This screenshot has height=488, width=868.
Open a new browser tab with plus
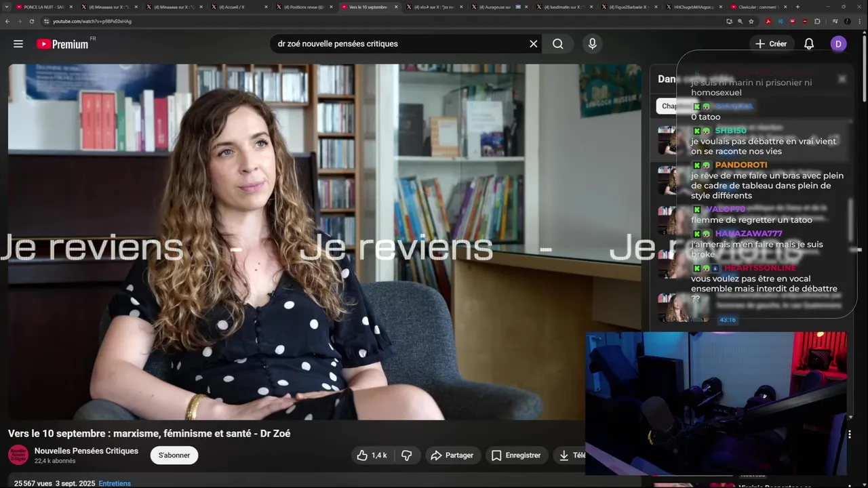coord(797,7)
